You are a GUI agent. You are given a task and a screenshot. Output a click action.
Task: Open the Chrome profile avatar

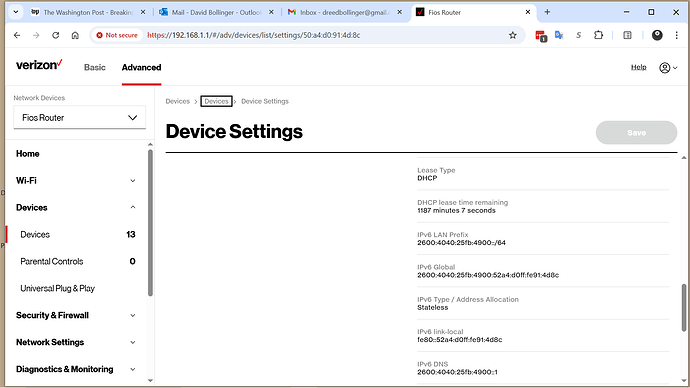[657, 35]
